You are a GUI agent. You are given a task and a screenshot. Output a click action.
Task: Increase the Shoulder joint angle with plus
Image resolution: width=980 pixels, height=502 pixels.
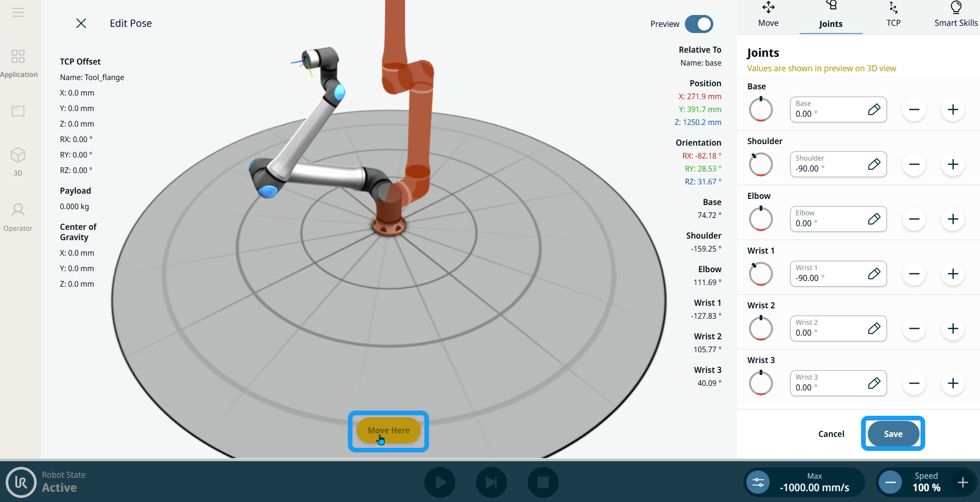(x=953, y=164)
